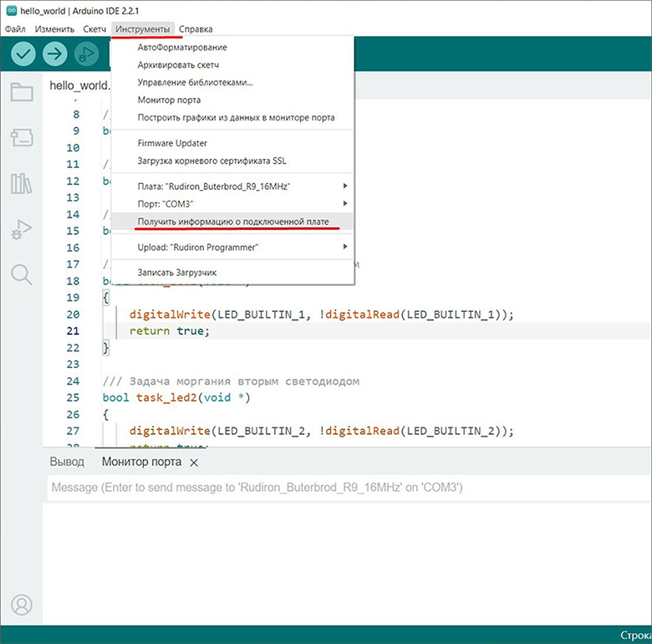Click digitalWrite call on line 27
Viewport: 652px width, 644px height.
(170, 431)
